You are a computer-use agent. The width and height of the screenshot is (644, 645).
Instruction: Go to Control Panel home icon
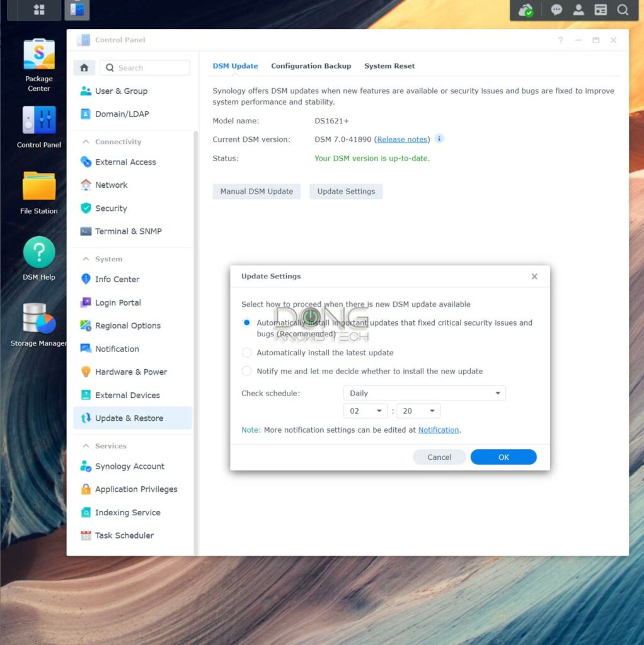coord(84,67)
